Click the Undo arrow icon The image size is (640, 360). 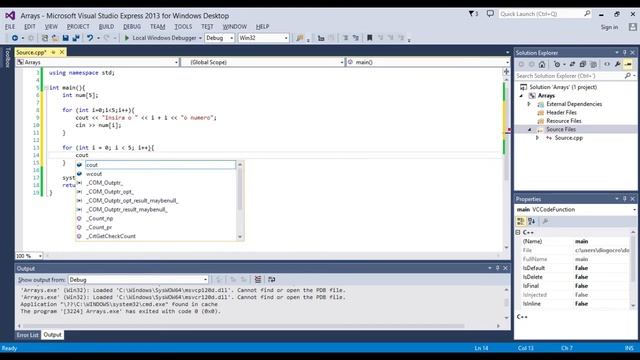click(x=90, y=38)
